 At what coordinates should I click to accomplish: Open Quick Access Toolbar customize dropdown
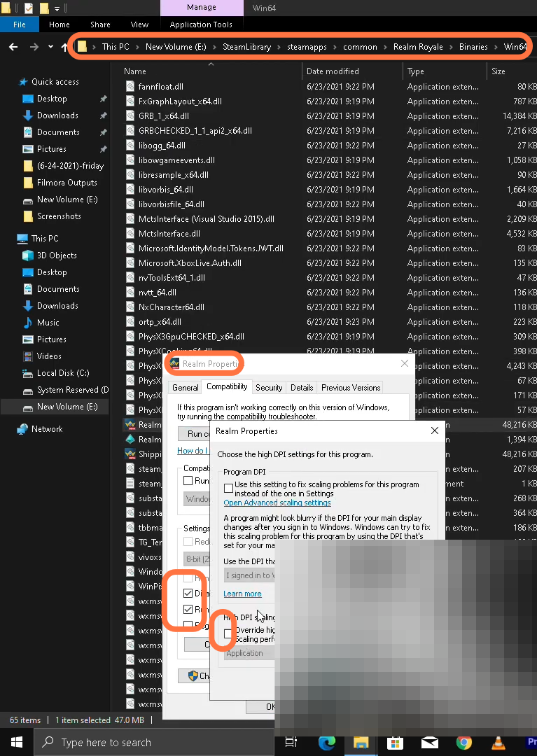57,8
